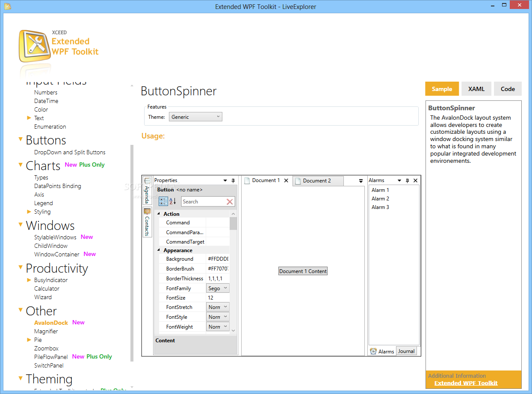Select the Command property row
This screenshot has width=532, height=394.
[194, 223]
